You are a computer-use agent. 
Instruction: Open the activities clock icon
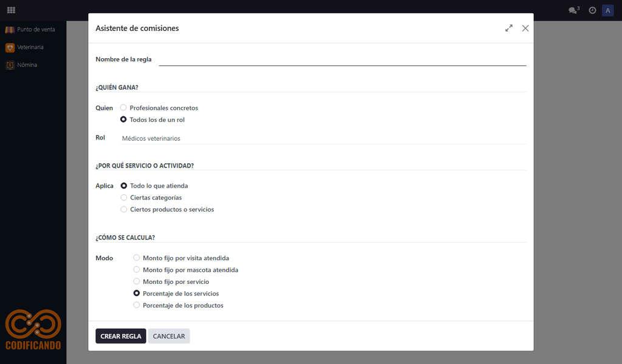click(x=592, y=10)
